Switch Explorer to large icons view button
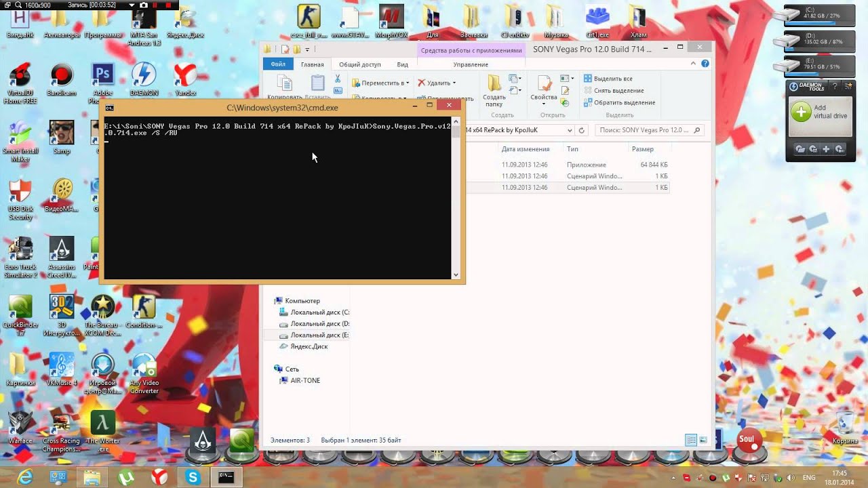 [704, 440]
